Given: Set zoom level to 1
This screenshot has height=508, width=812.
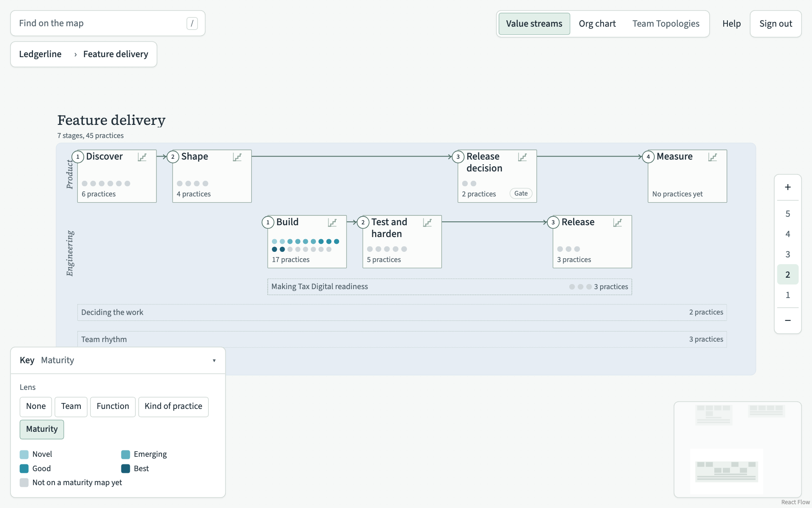Looking at the screenshot, I should click(787, 295).
